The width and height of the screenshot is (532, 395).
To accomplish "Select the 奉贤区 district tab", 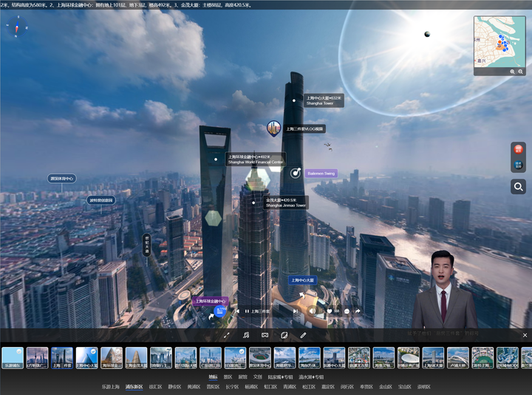I will (x=366, y=387).
